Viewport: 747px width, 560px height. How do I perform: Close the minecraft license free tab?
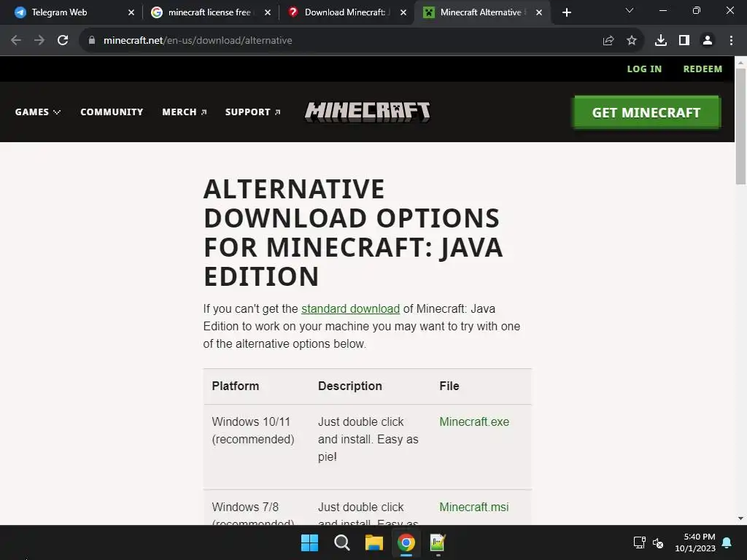point(267,12)
